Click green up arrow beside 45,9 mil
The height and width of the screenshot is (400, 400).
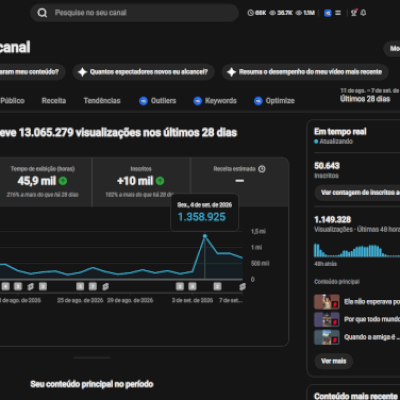click(x=63, y=181)
